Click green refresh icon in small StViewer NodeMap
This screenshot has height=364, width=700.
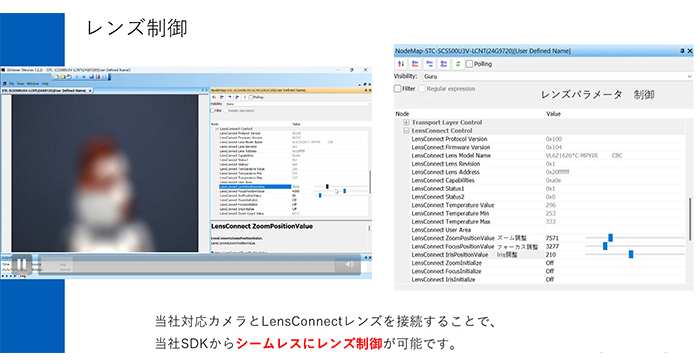pos(245,97)
